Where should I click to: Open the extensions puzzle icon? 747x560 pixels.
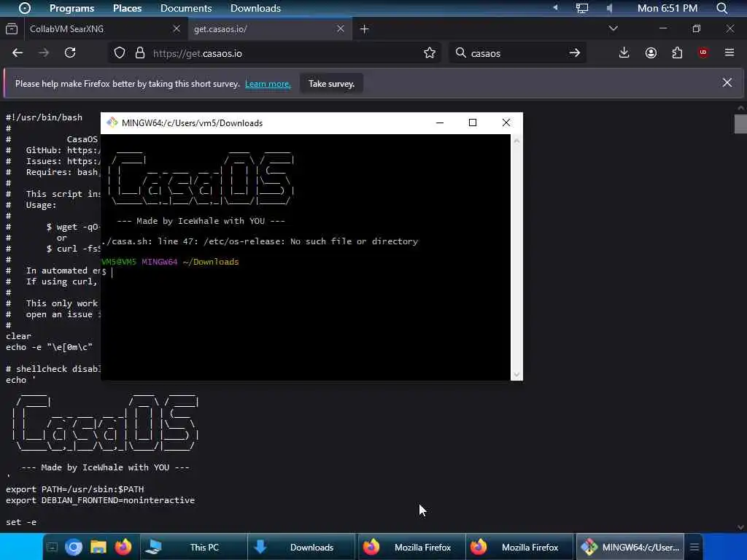coord(677,52)
